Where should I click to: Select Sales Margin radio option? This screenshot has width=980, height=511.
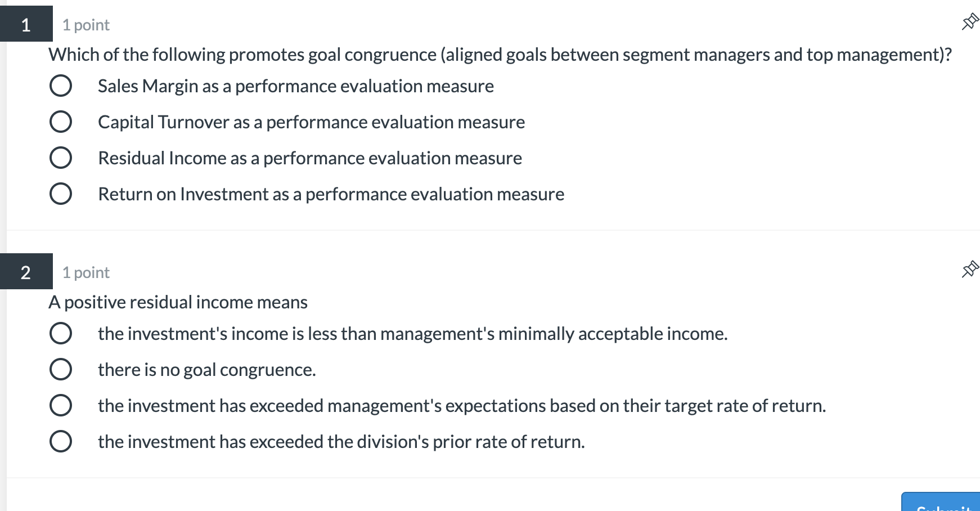click(x=61, y=86)
